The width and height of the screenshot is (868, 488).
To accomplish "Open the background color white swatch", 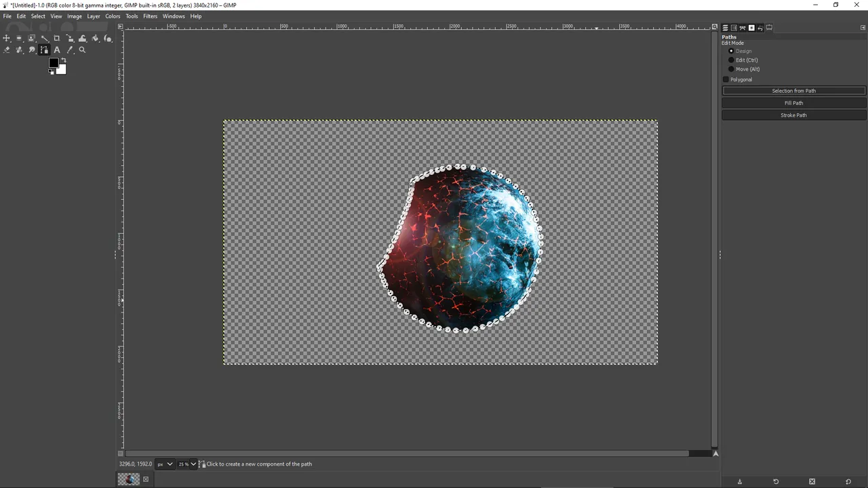I will tap(63, 70).
